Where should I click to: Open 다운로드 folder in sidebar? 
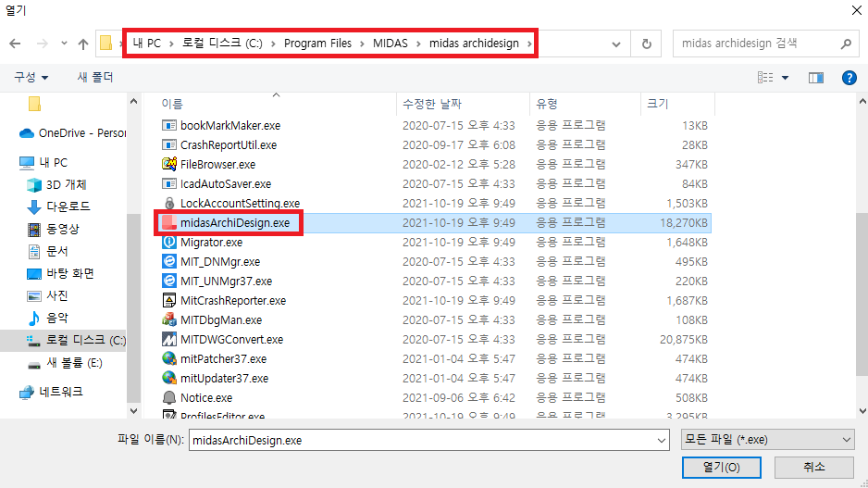[58, 206]
